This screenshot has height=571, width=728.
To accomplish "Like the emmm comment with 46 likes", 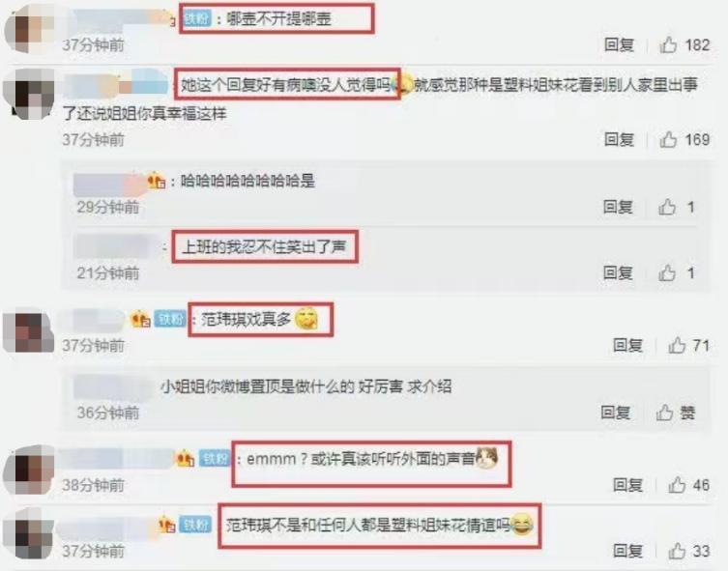I will (x=677, y=485).
